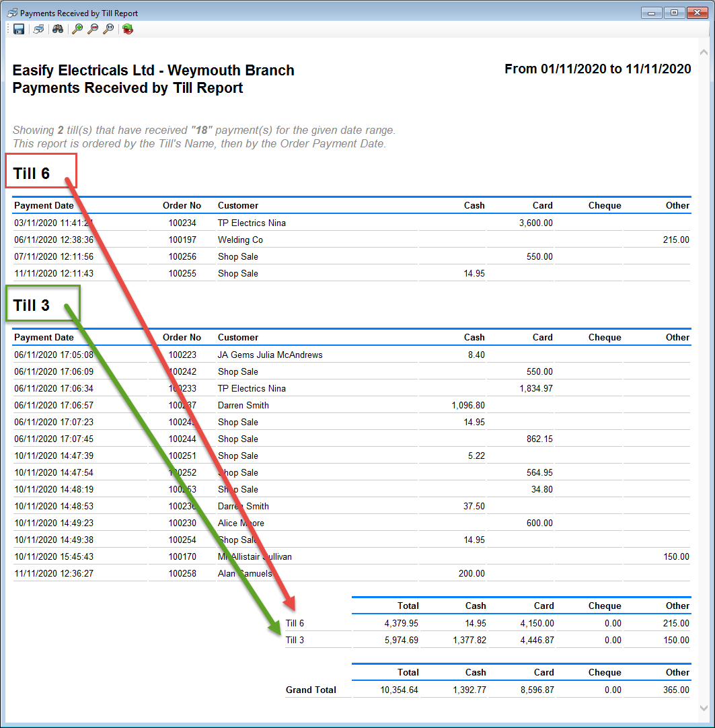Screen dimensions: 715x728
Task: Select the Darren Smith payment of 1,096.80
Action: click(x=243, y=405)
